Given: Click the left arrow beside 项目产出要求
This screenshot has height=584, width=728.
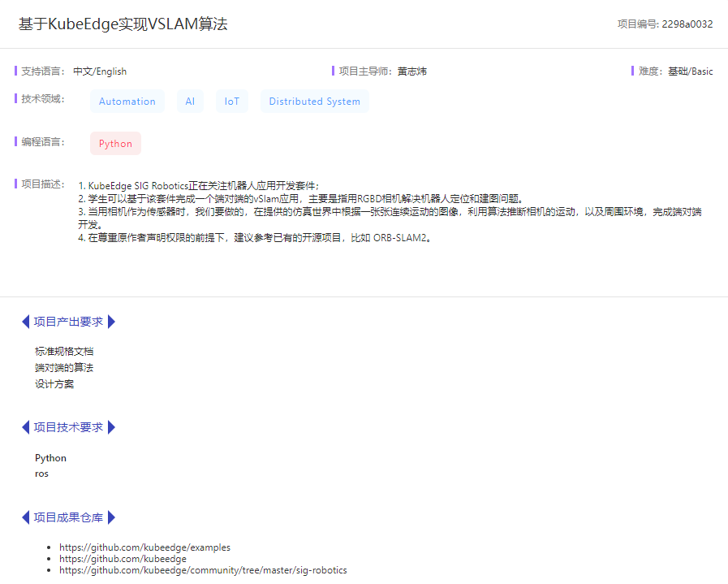Looking at the screenshot, I should [25, 322].
